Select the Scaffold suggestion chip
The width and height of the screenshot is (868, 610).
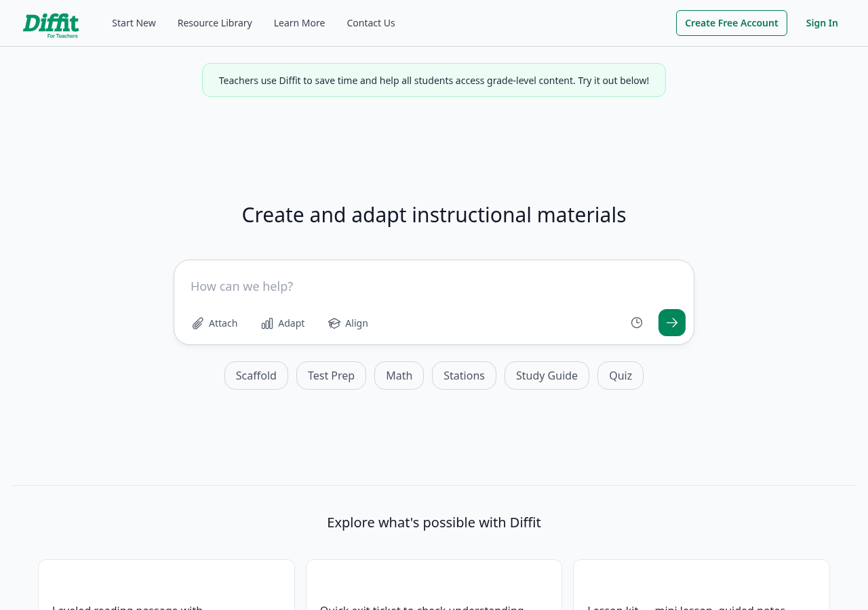pos(256,375)
